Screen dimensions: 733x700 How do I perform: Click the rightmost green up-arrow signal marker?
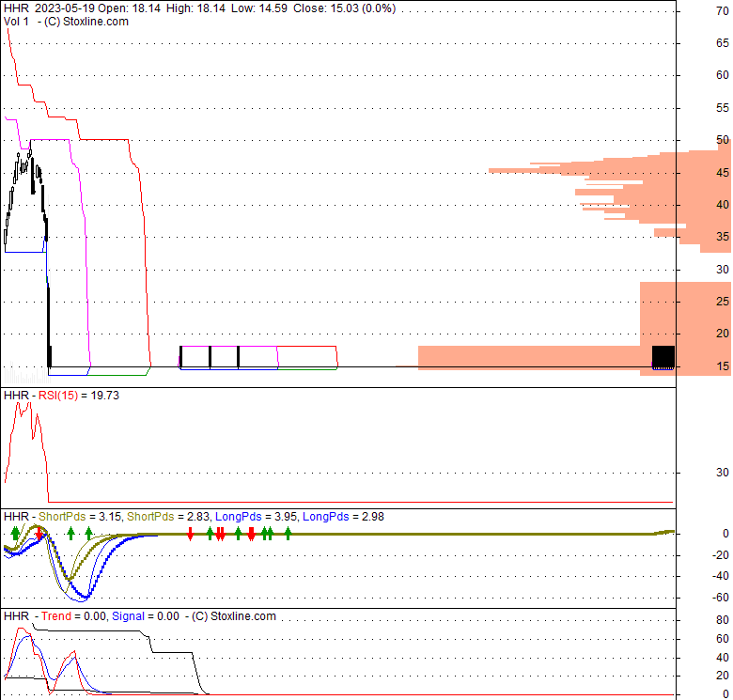click(288, 533)
